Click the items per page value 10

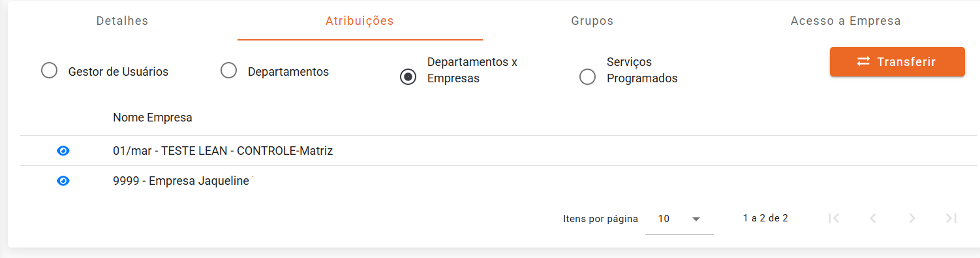coord(664,219)
